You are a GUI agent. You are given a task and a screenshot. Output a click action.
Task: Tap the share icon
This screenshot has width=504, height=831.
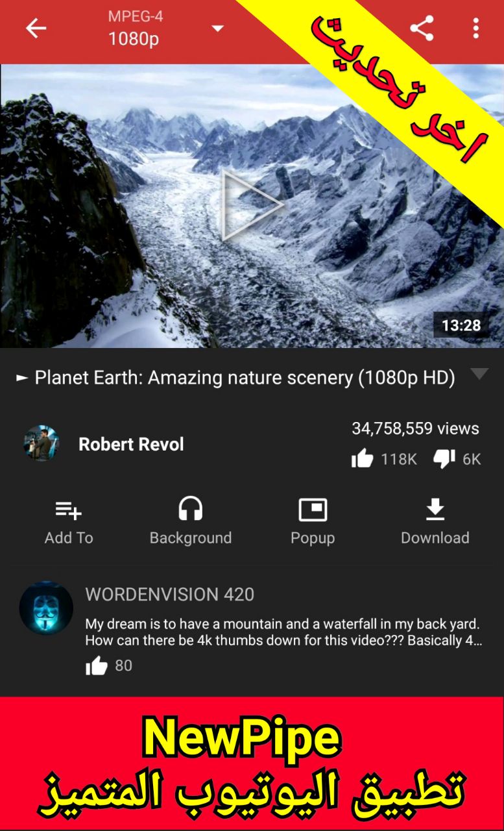422,28
